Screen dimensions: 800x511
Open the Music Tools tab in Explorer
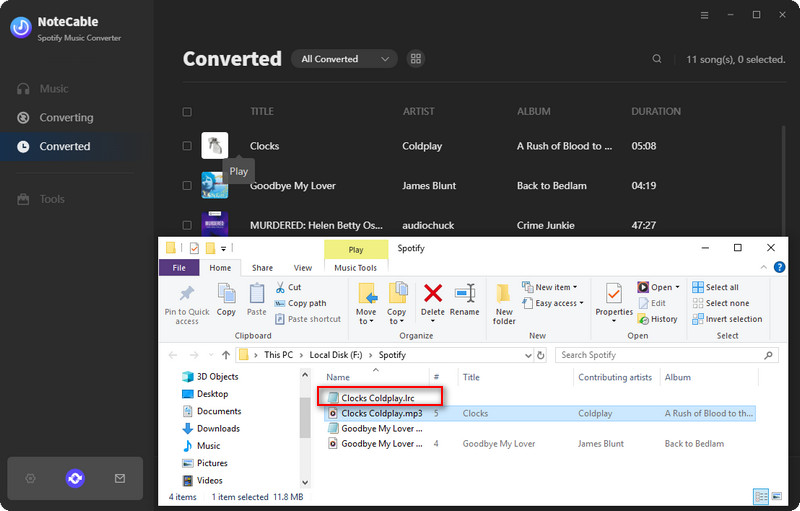(x=356, y=268)
